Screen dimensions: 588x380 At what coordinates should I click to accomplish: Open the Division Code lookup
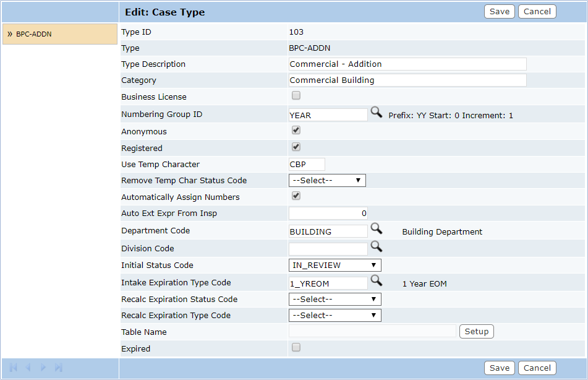(377, 247)
